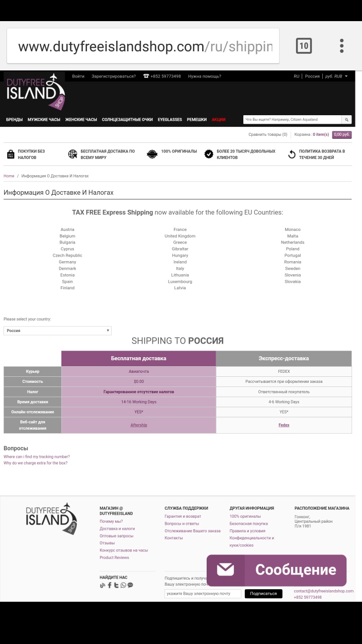
Task: Open the руб. RUB currency dropdown
Action: point(336,76)
